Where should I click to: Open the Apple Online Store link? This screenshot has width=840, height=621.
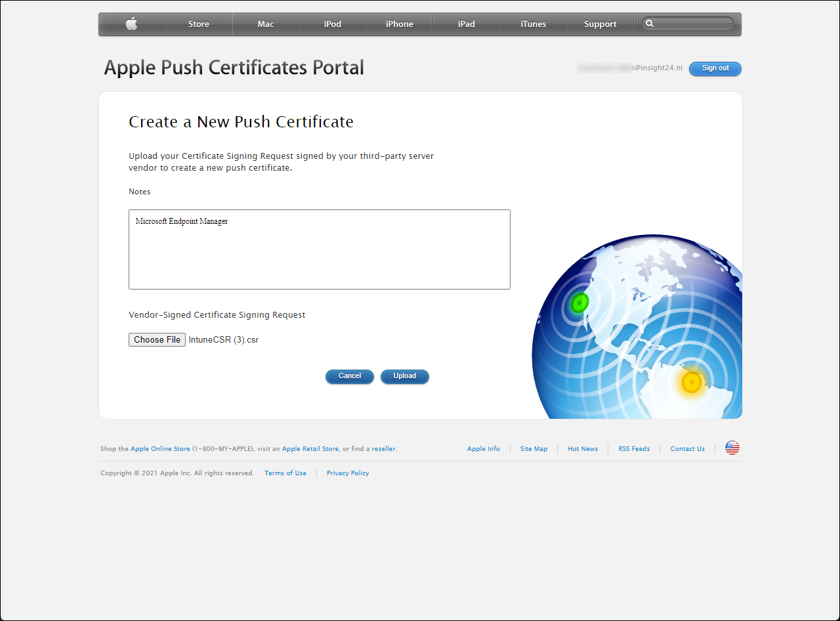pos(160,449)
